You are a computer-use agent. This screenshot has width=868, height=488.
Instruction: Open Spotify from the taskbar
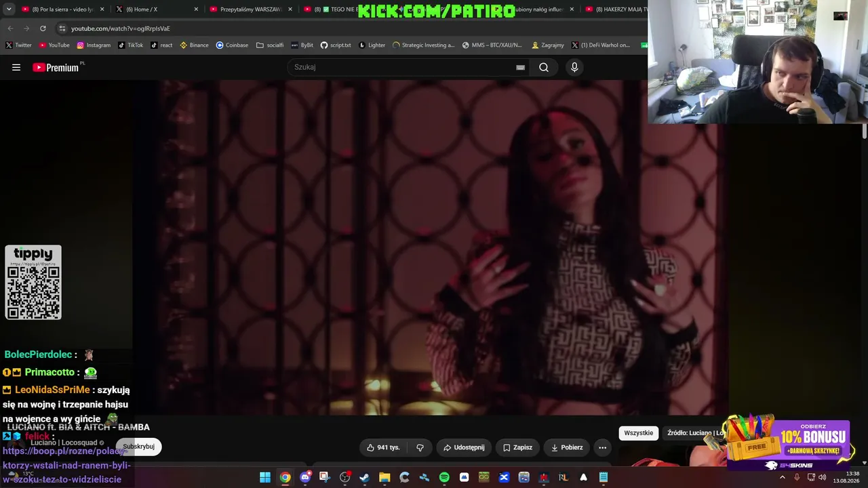pyautogui.click(x=444, y=477)
